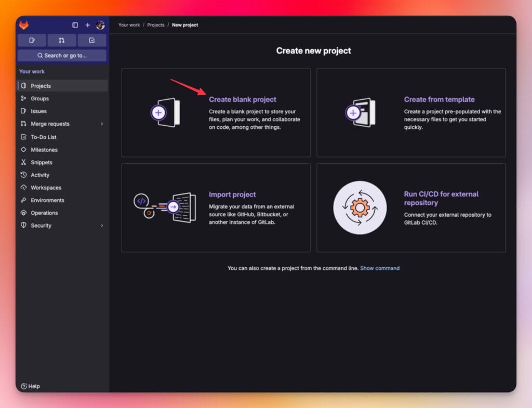Click the Workspaces cloud icon
The image size is (532, 408).
pos(23,187)
